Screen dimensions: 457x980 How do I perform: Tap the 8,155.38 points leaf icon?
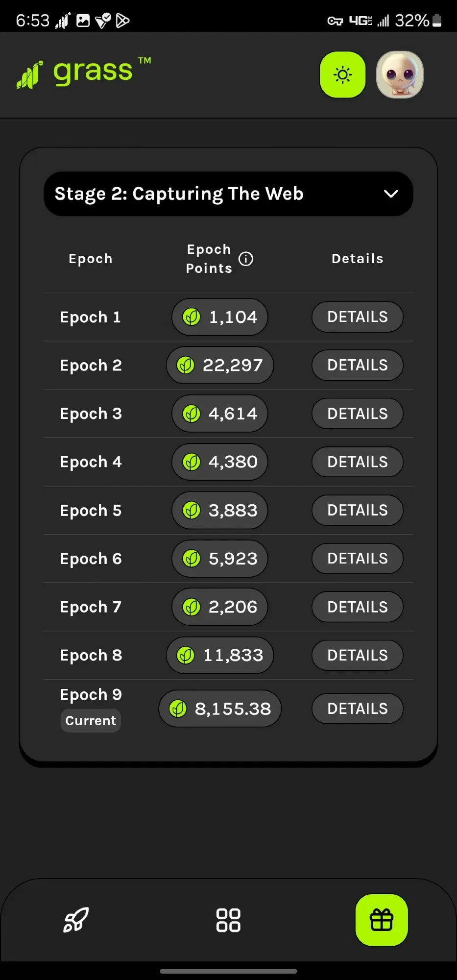(178, 709)
